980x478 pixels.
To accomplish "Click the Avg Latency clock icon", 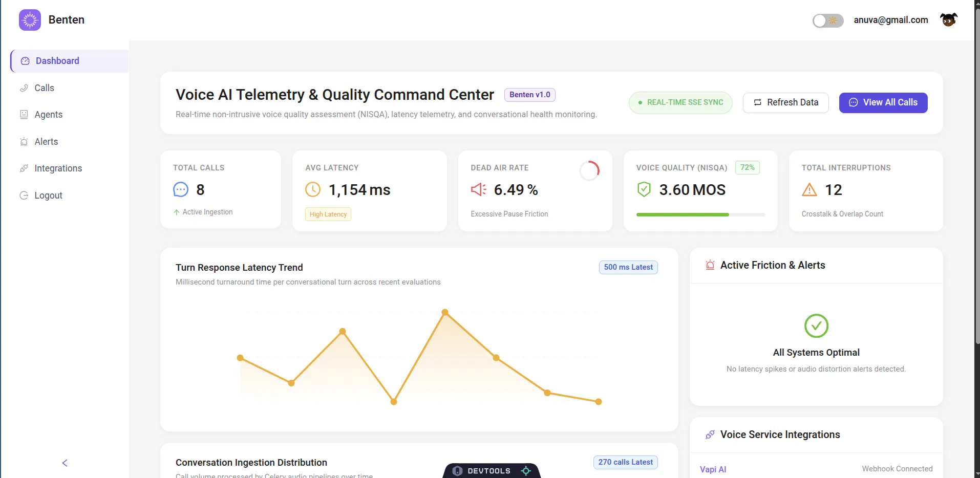I will (313, 190).
